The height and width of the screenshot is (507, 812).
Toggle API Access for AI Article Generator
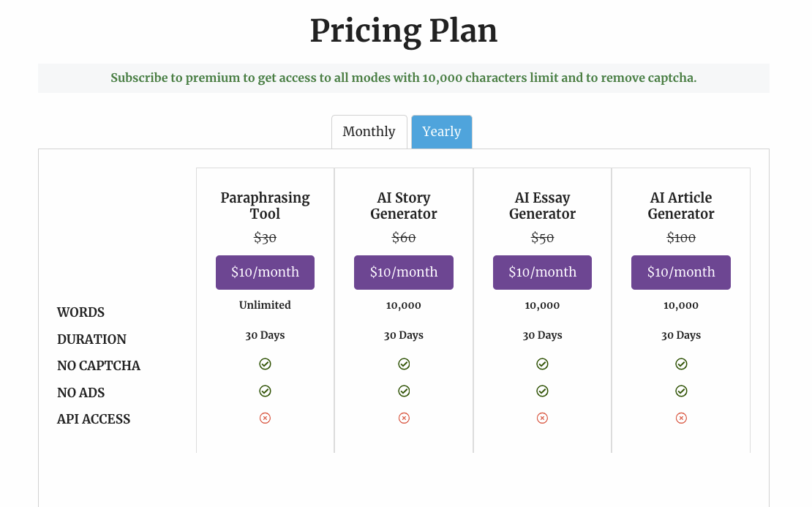[681, 418]
